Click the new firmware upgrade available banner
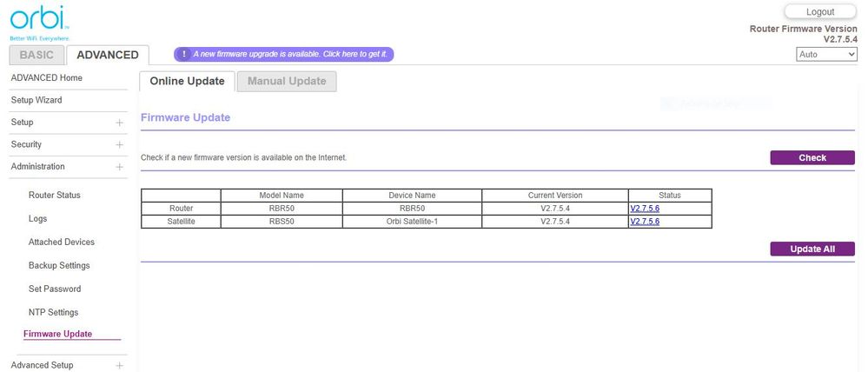This screenshot has width=868, height=372. (x=284, y=54)
